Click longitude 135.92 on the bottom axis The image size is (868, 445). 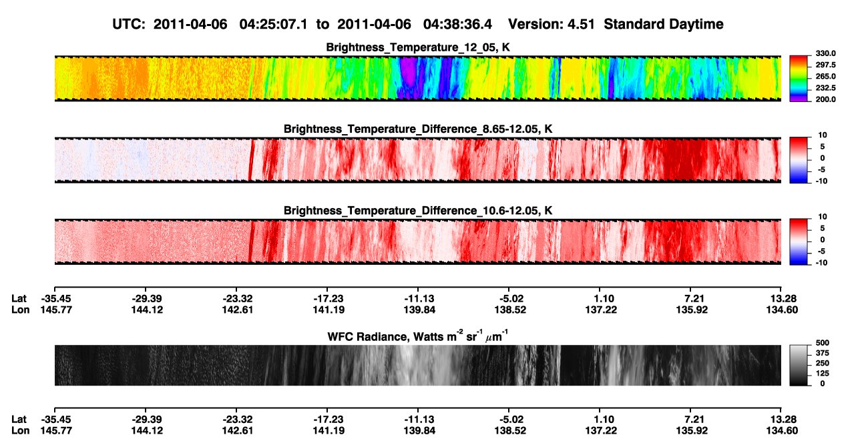[694, 431]
